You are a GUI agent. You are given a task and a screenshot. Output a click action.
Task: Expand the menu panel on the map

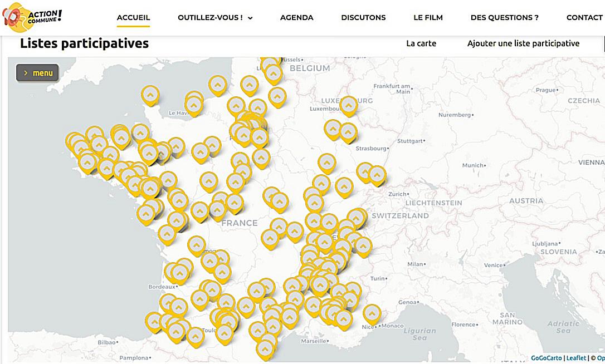click(37, 72)
